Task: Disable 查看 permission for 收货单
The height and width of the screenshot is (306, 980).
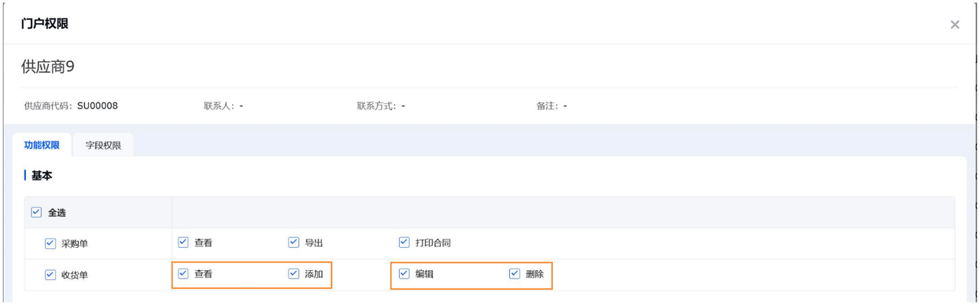Action: click(x=183, y=273)
